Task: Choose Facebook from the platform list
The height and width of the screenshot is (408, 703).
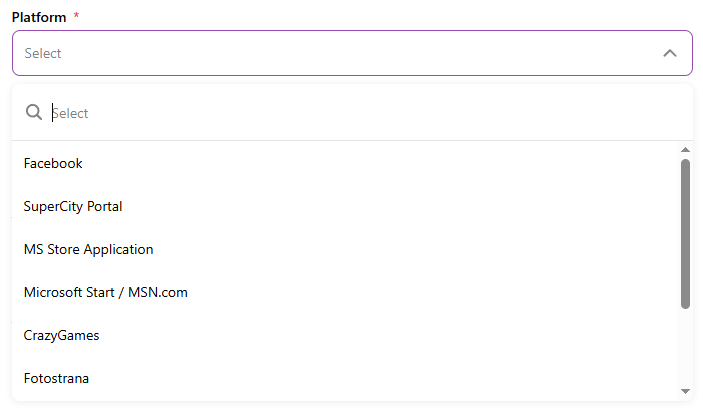Action: pyautogui.click(x=54, y=163)
